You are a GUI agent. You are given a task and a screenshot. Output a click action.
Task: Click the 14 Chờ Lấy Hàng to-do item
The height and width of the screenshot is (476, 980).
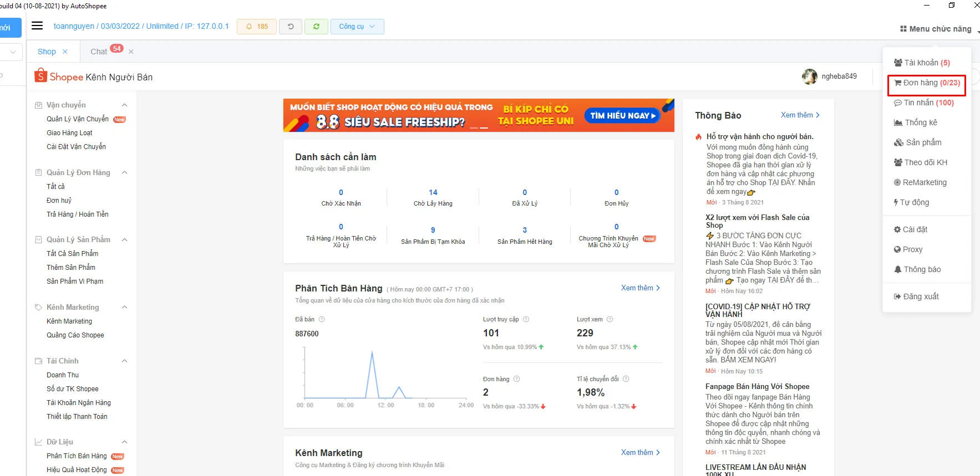coord(433,197)
